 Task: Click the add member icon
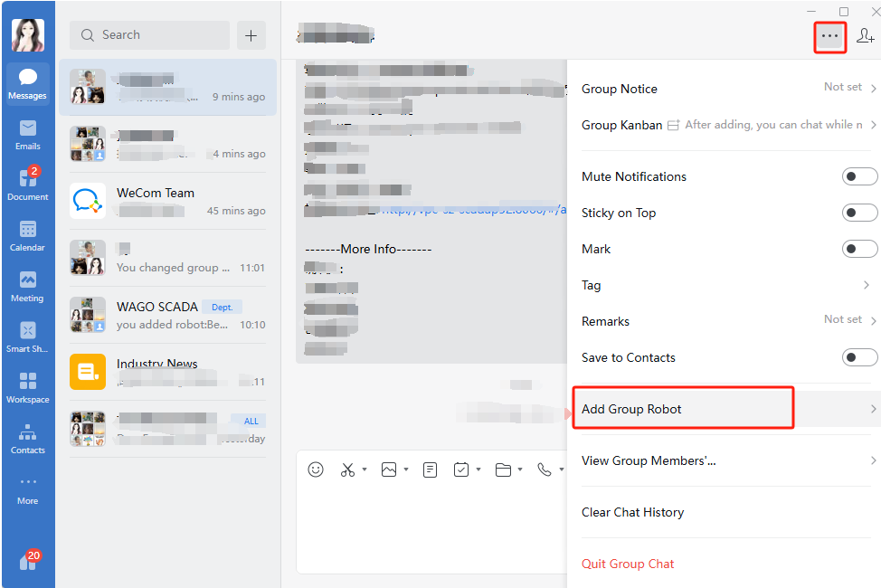tap(865, 36)
